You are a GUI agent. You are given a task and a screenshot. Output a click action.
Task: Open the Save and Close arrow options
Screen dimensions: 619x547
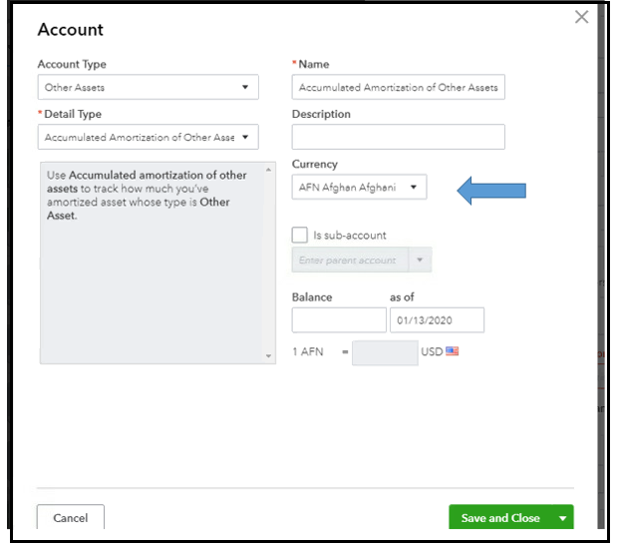click(563, 518)
